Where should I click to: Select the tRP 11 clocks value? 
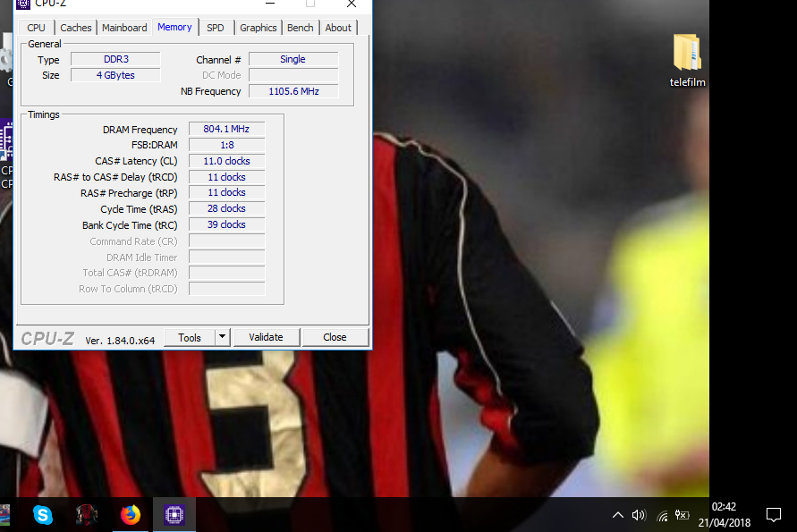226,192
